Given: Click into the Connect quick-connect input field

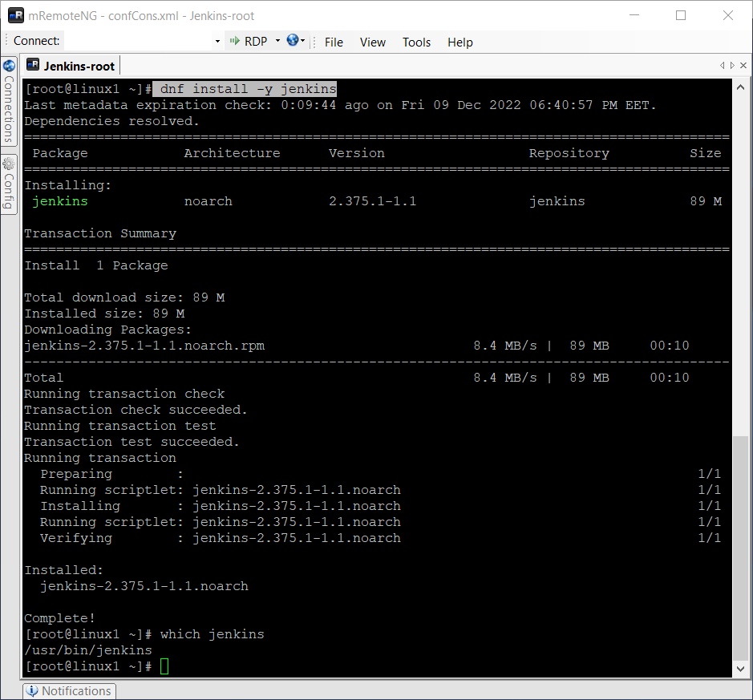Looking at the screenshot, I should click(x=138, y=41).
